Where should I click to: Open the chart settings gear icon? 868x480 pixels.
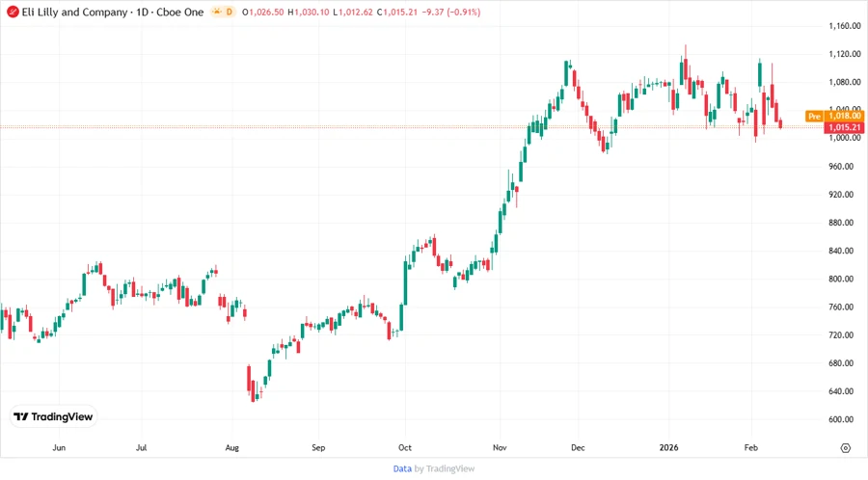(845, 448)
